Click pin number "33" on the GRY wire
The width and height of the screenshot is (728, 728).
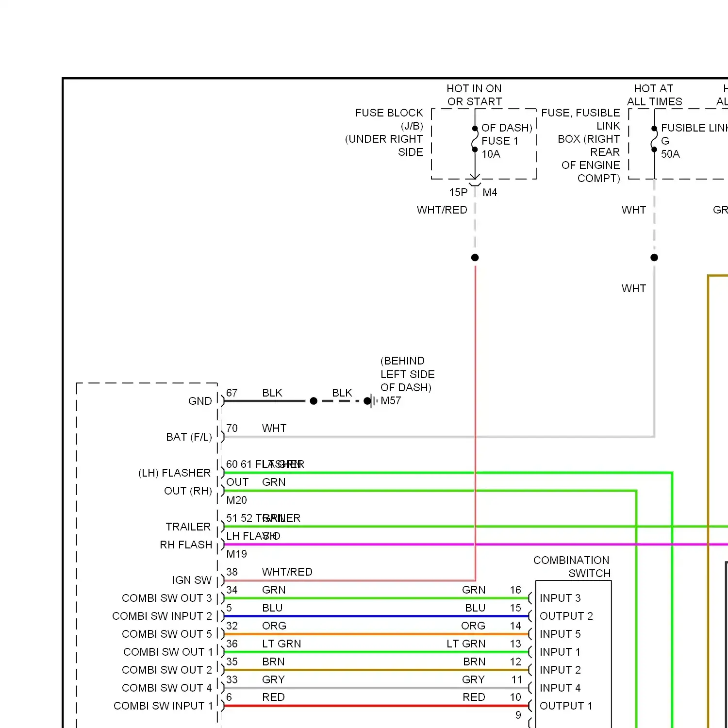pyautogui.click(x=232, y=679)
